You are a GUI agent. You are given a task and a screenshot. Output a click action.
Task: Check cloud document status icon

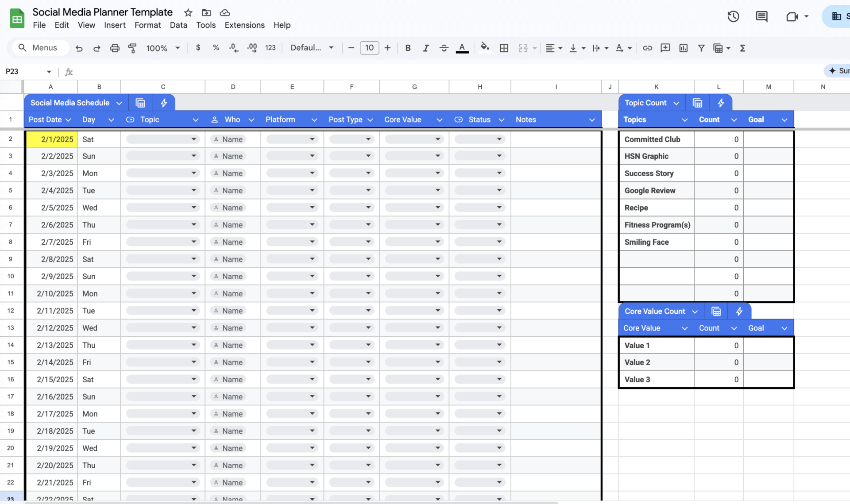(225, 13)
